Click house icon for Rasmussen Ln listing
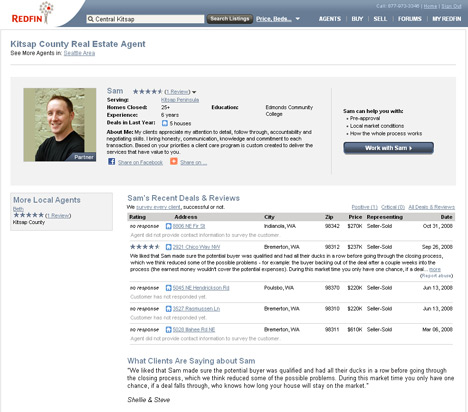 click(169, 309)
